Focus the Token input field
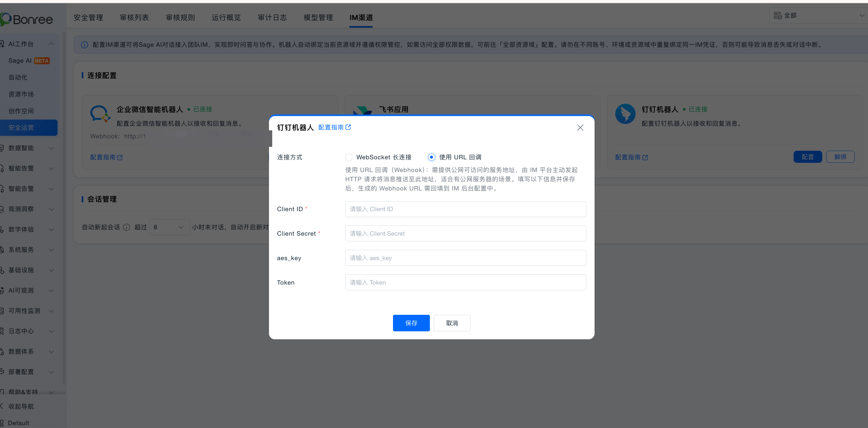 click(465, 282)
